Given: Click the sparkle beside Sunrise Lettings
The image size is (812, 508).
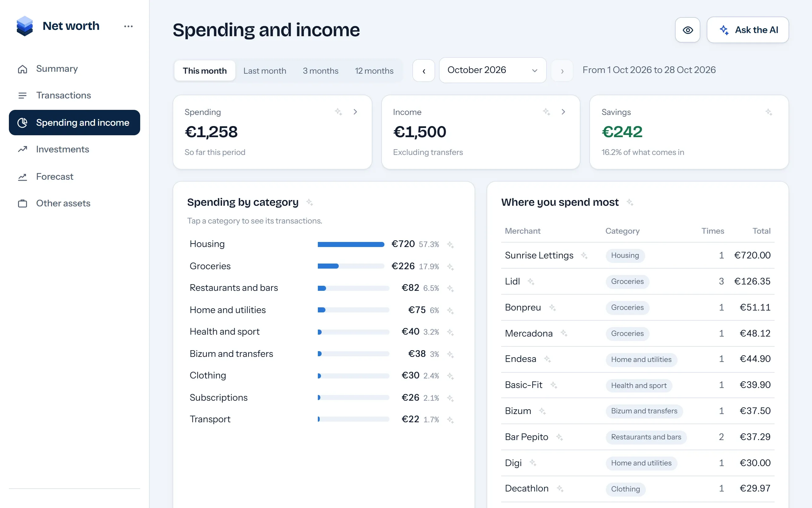Looking at the screenshot, I should pyautogui.click(x=584, y=256).
